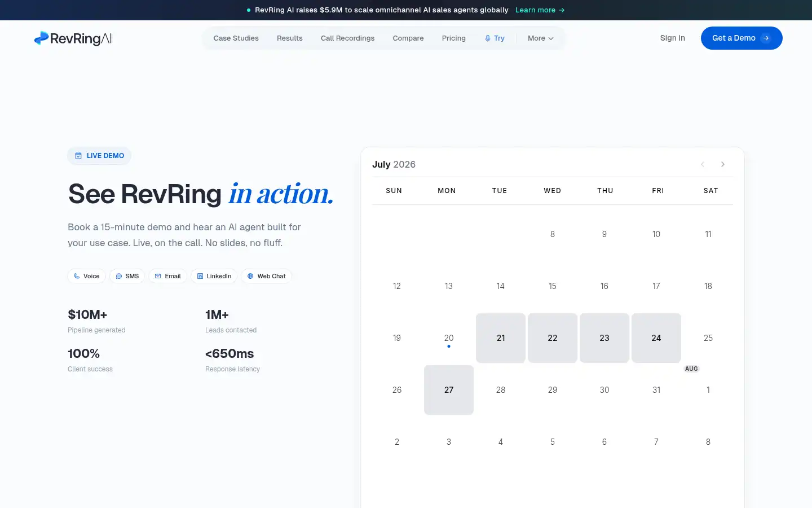Open the Case Studies menu item
Screen dimensions: 812x508
tap(236, 38)
